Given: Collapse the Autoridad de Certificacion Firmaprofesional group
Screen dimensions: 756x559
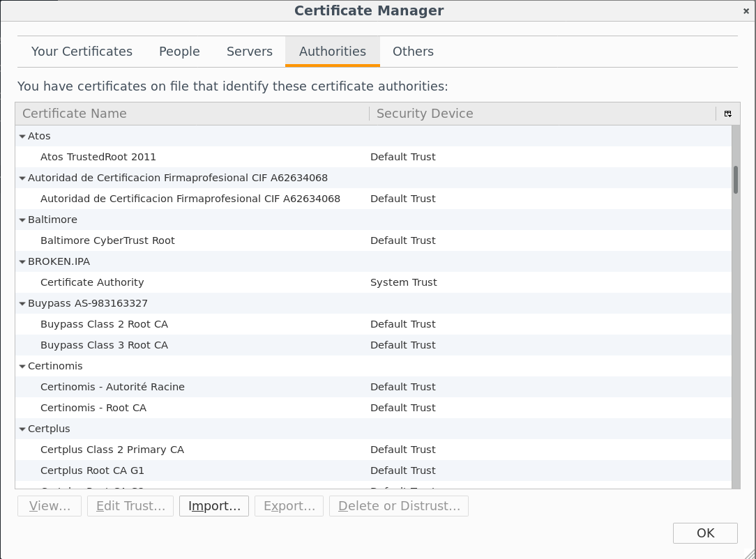Looking at the screenshot, I should tap(22, 178).
